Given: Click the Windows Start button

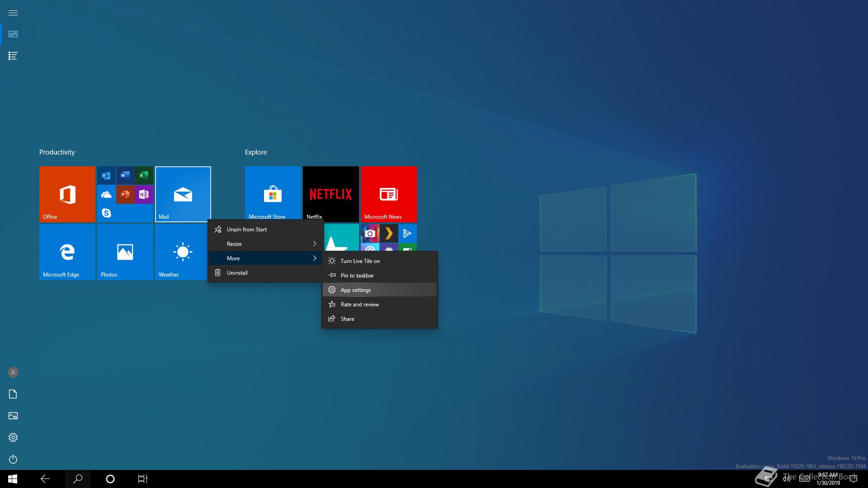Looking at the screenshot, I should [13, 479].
